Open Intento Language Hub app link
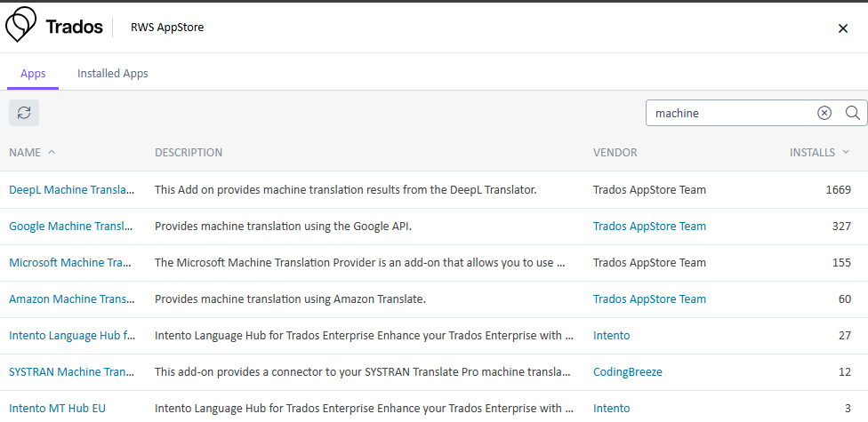The width and height of the screenshot is (868, 422). point(71,335)
